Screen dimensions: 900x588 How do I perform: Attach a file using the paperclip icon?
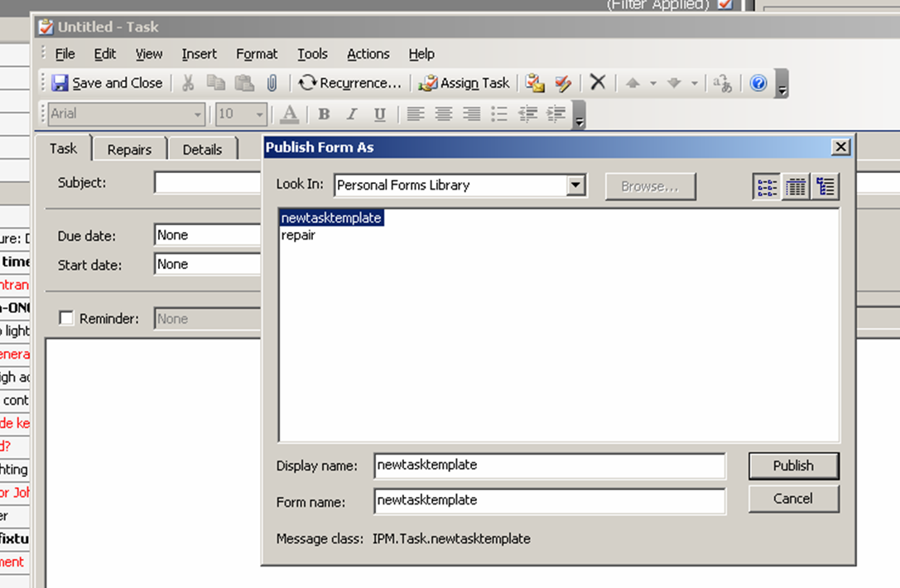point(272,82)
